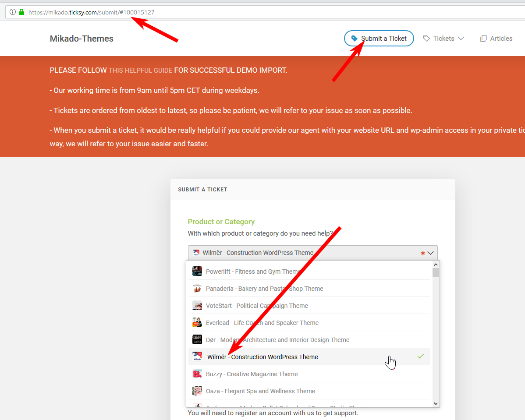Select Wilmër - Construction WordPress Theme in list

click(309, 357)
